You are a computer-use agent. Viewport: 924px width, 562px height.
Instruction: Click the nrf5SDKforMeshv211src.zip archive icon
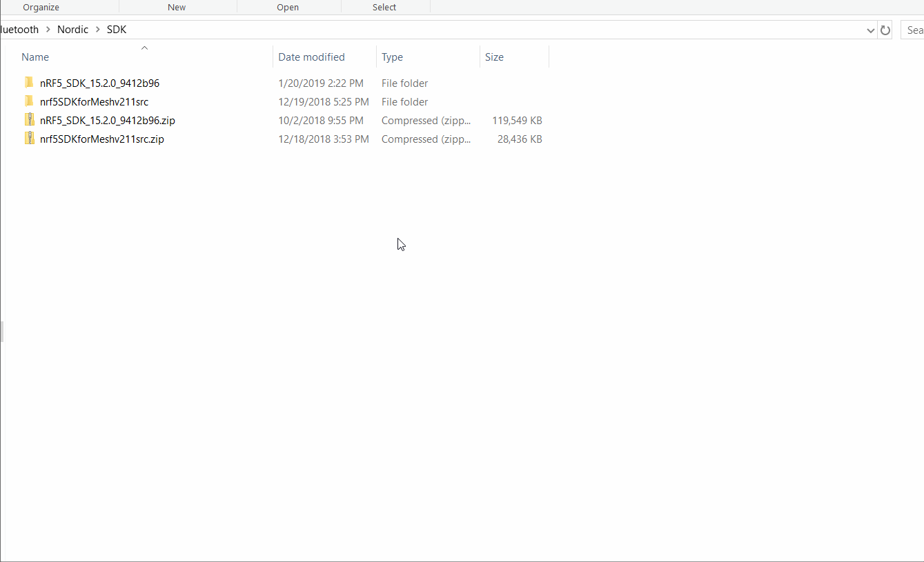pos(29,139)
